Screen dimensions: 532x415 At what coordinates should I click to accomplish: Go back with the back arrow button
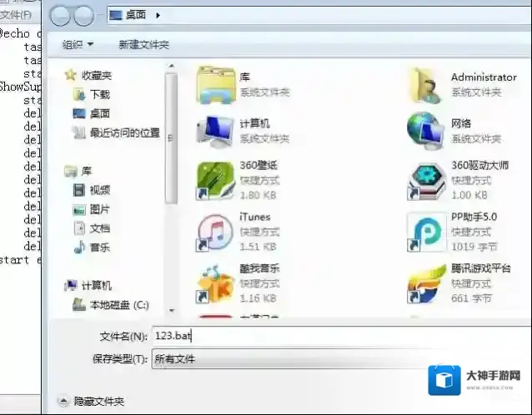pos(60,16)
